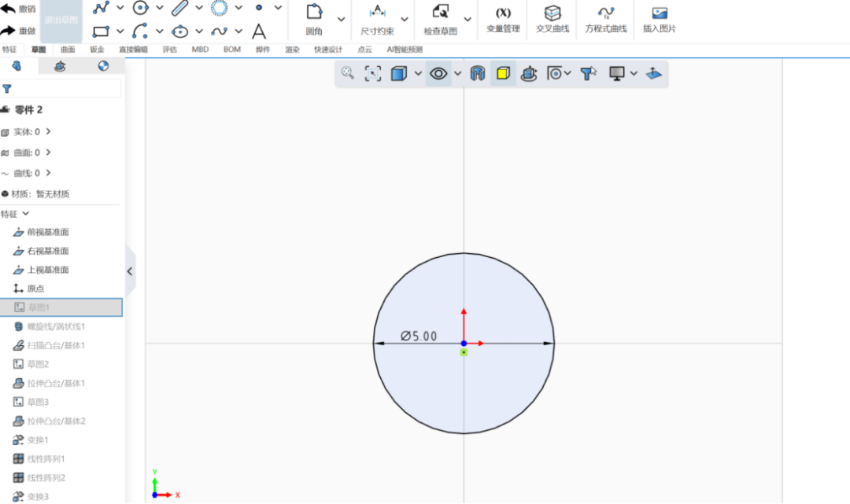Open 变量管理 variable manager

(503, 20)
